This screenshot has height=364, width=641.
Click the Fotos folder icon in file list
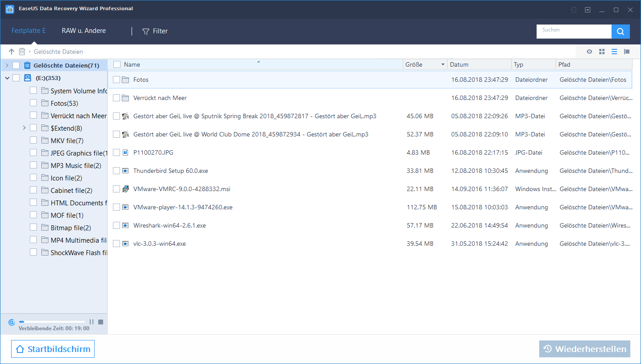(x=125, y=80)
